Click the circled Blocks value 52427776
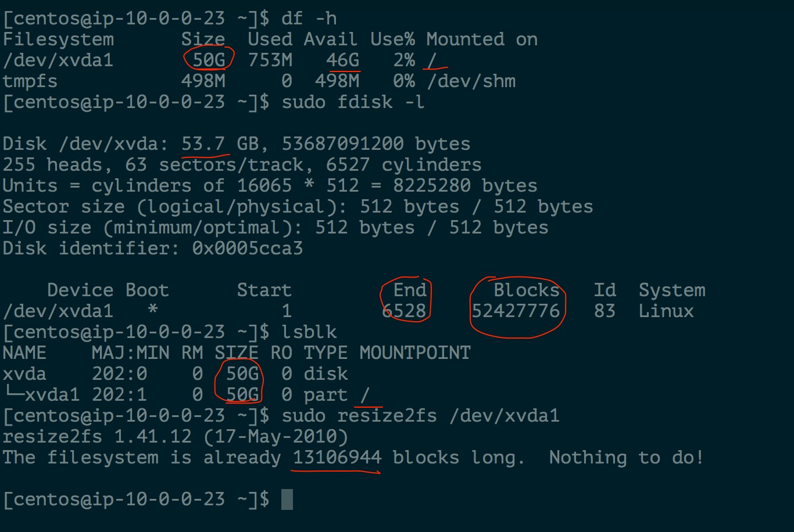Image resolution: width=794 pixels, height=532 pixels. [516, 311]
